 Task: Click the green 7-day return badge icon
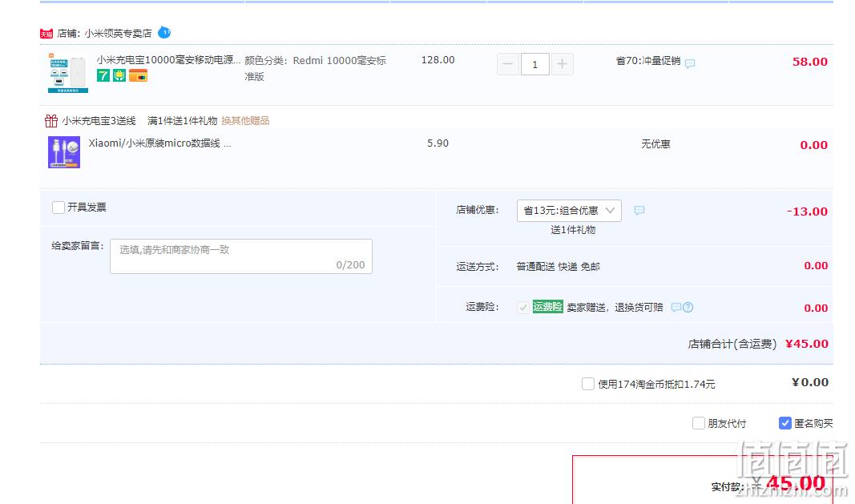point(103,75)
